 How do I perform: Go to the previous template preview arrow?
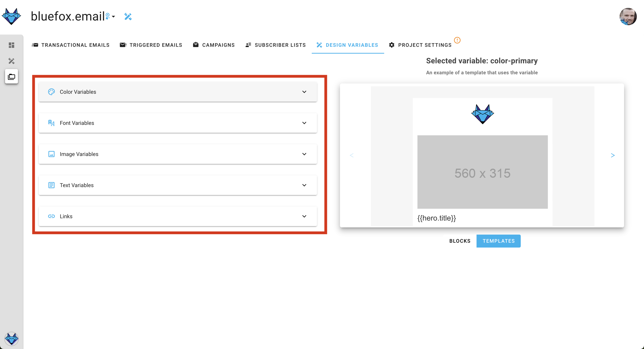click(351, 155)
